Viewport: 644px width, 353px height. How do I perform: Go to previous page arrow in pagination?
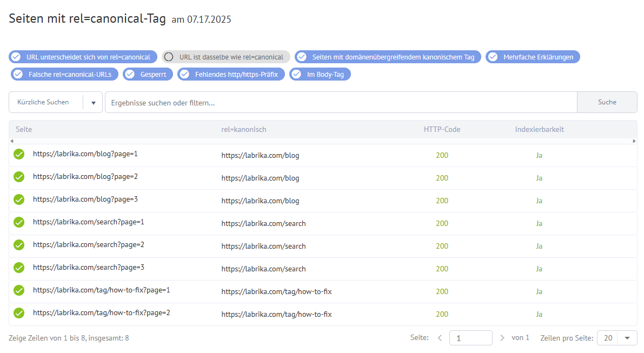pos(440,338)
